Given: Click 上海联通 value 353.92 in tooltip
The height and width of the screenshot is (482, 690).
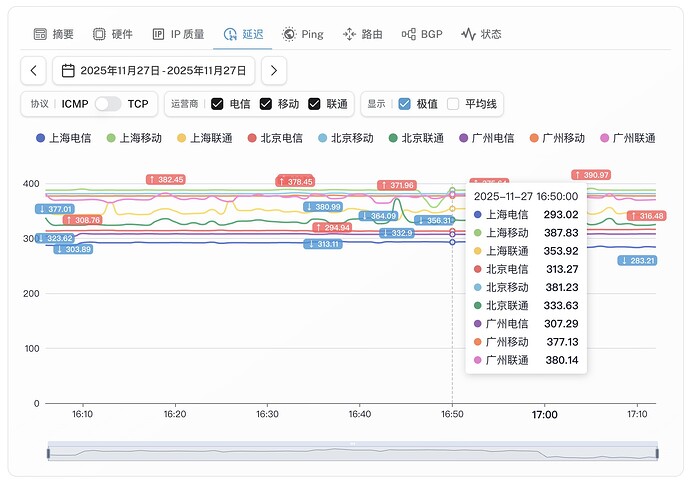Looking at the screenshot, I should click(x=561, y=251).
